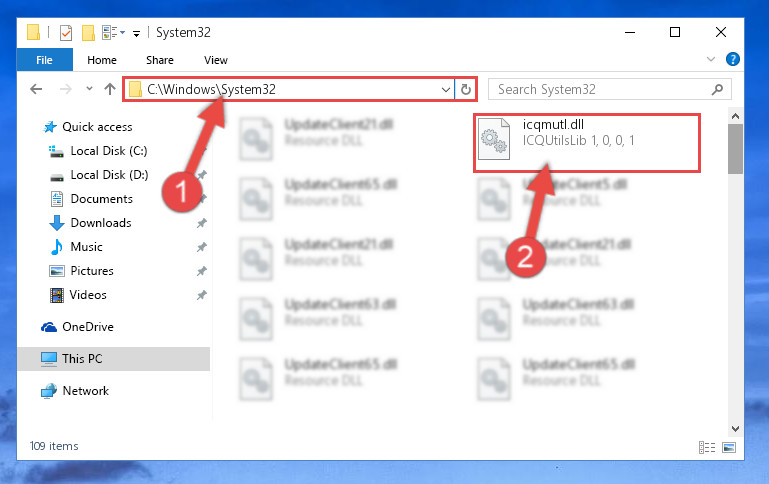769x484 pixels.
Task: Open the recent locations dropdown arrow
Action: [x=89, y=89]
